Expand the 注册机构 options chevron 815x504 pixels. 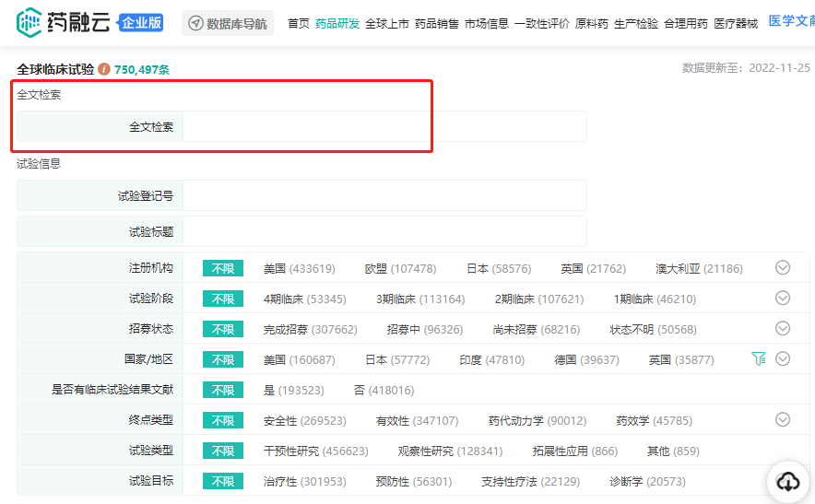coord(783,268)
